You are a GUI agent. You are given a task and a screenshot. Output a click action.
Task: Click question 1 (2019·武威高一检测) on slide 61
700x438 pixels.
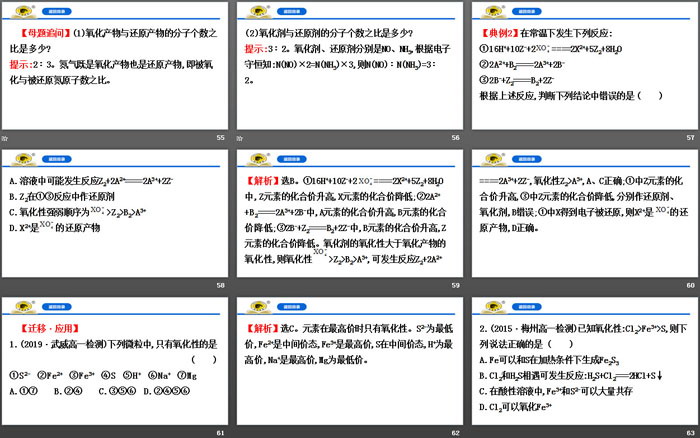tap(113, 344)
